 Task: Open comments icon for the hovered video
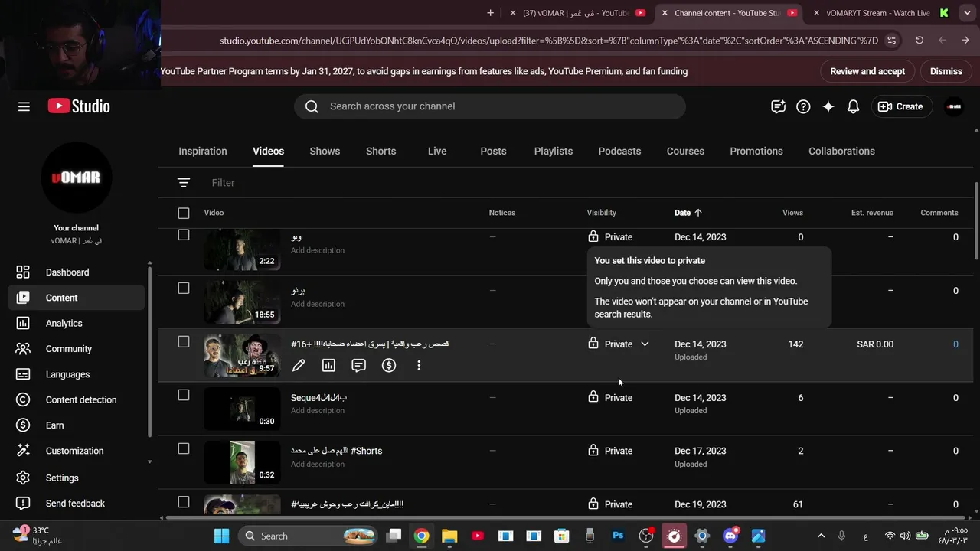[358, 366]
